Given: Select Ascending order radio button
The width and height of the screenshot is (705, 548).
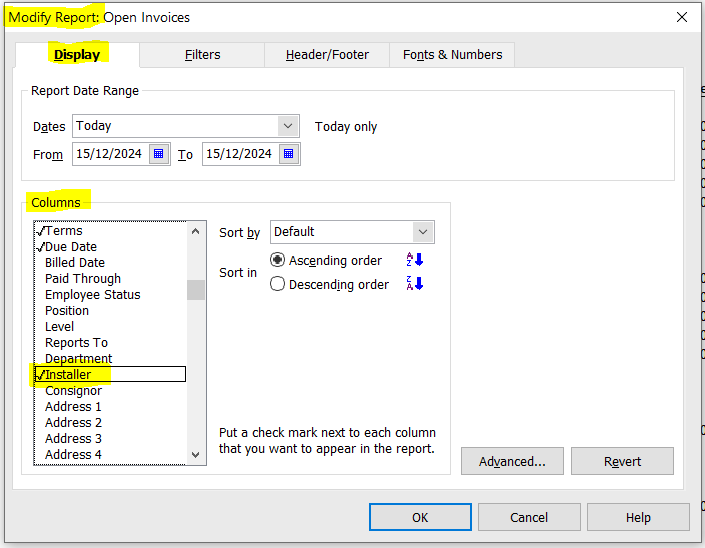Looking at the screenshot, I should click(x=277, y=260).
